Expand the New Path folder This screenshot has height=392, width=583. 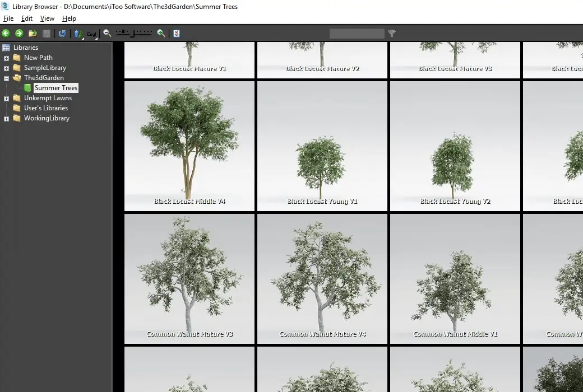pyautogui.click(x=6, y=58)
